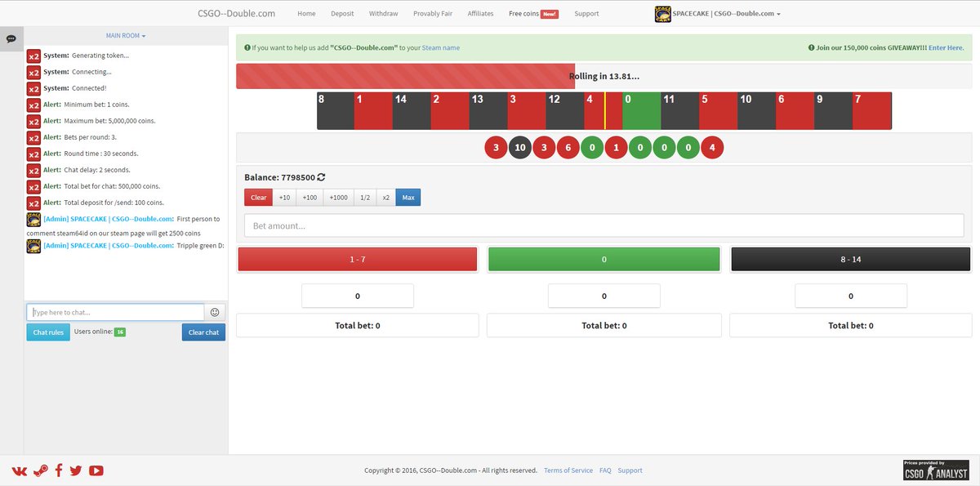Clear the bet amount
Screen dimensions: 980x486
[x=258, y=198]
